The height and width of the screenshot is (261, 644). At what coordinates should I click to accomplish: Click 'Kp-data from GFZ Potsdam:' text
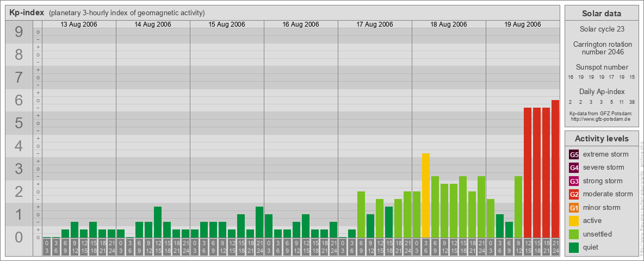600,113
